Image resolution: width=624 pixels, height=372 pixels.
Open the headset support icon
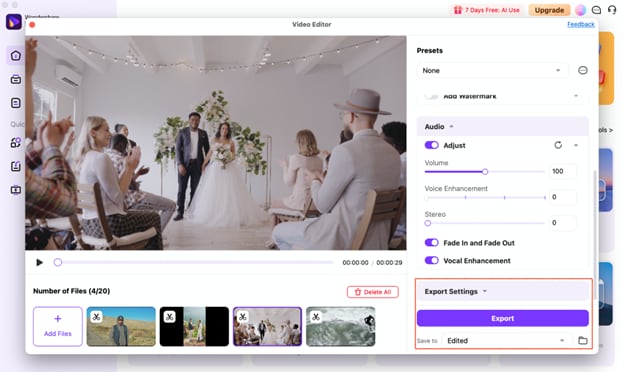click(x=612, y=10)
